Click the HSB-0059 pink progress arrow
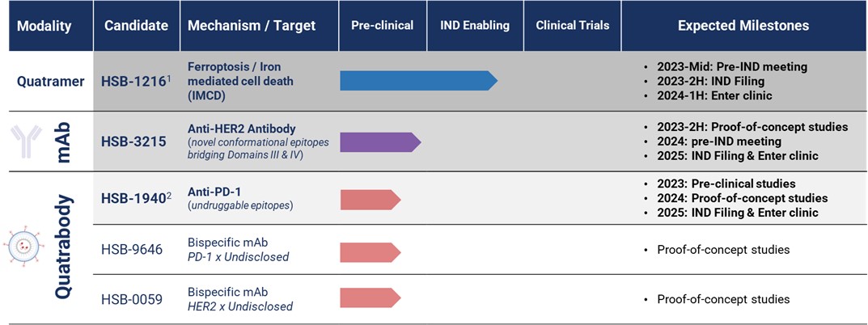868x325 pixels. click(370, 299)
